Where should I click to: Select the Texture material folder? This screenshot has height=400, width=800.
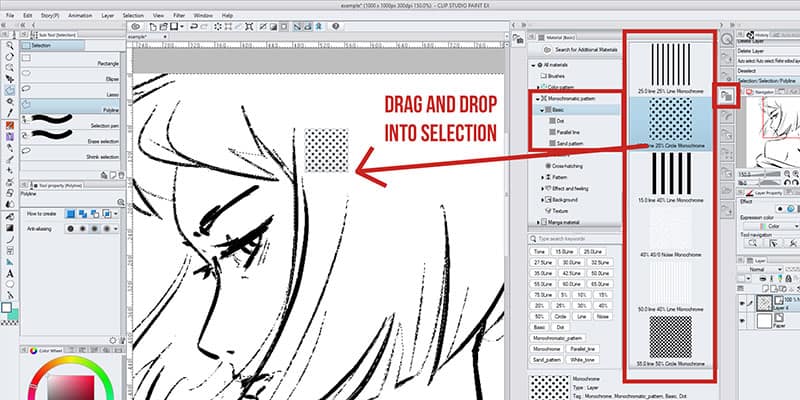(x=556, y=211)
